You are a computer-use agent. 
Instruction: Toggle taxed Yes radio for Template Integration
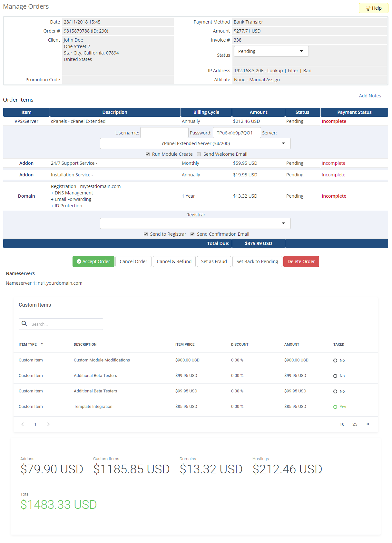(x=335, y=407)
